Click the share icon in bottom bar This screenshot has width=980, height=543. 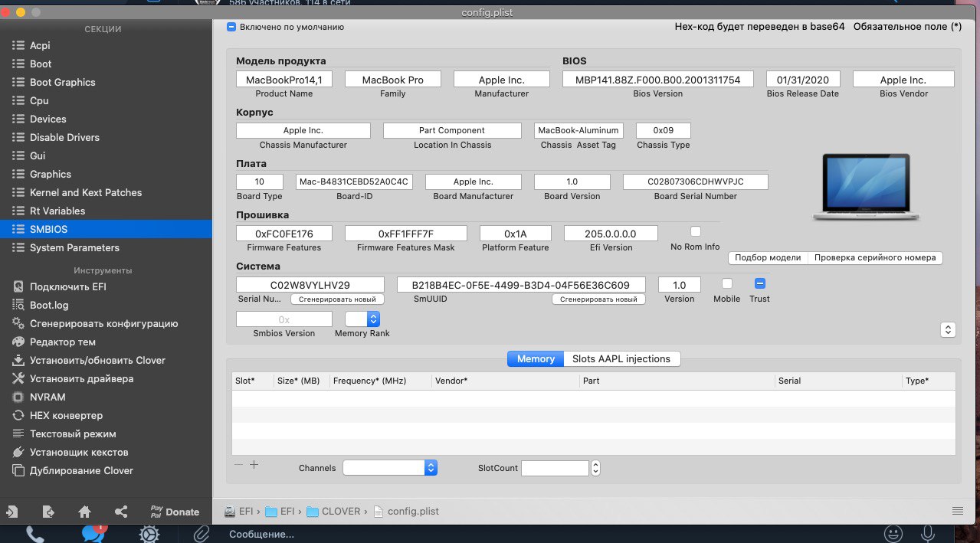[121, 512]
